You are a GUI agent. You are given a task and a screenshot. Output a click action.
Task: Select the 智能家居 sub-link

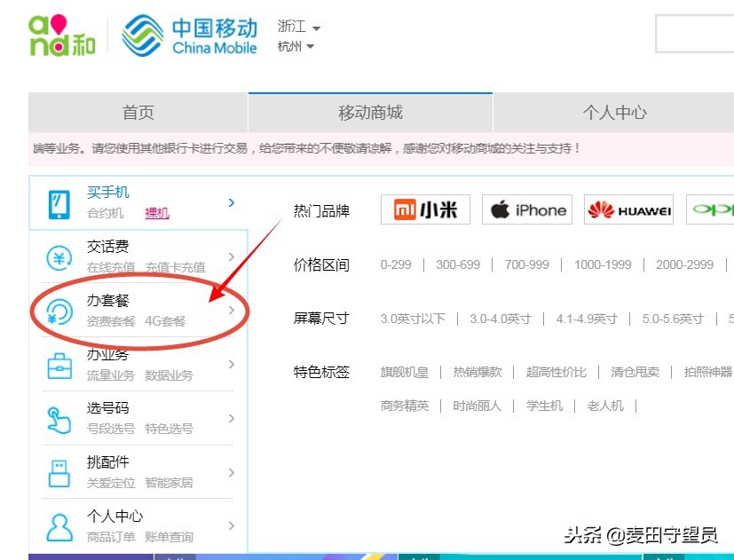pyautogui.click(x=169, y=483)
